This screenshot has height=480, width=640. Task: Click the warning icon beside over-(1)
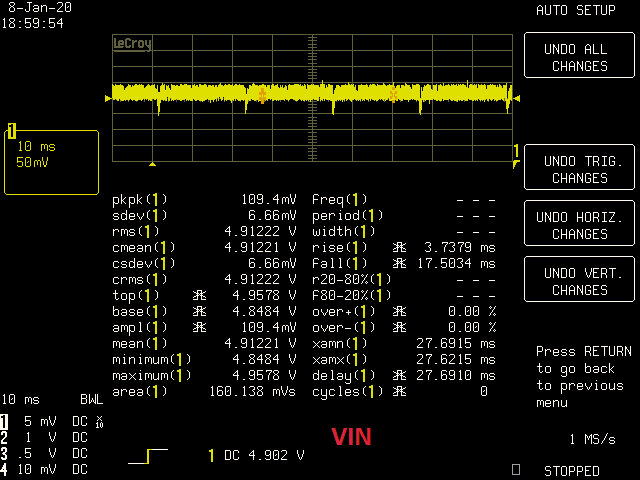coord(399,327)
